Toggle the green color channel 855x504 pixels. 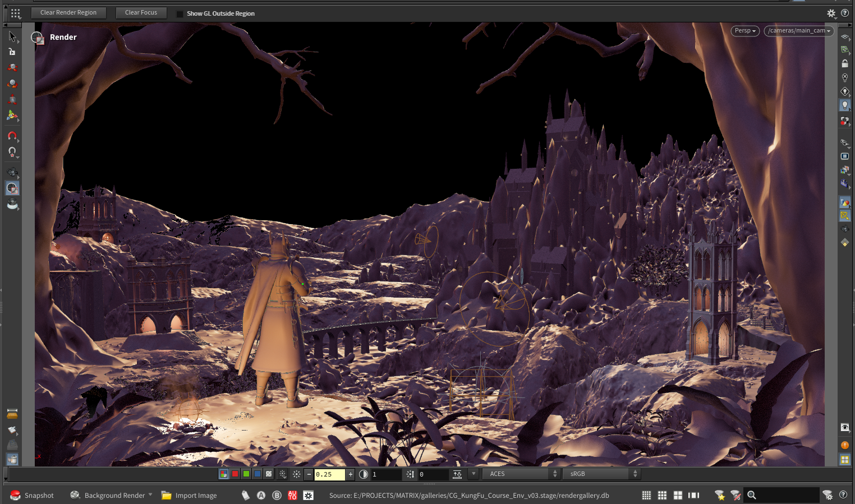[246, 474]
